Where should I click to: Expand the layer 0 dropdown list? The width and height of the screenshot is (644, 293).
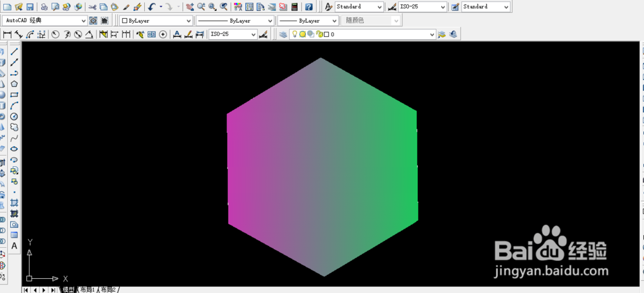(431, 35)
